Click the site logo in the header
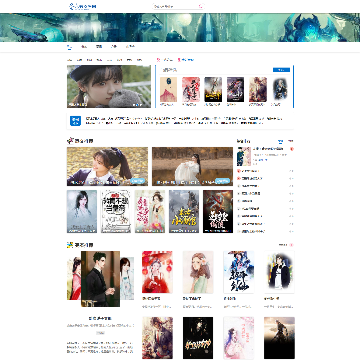This screenshot has height=360, width=360. pyautogui.click(x=83, y=6)
